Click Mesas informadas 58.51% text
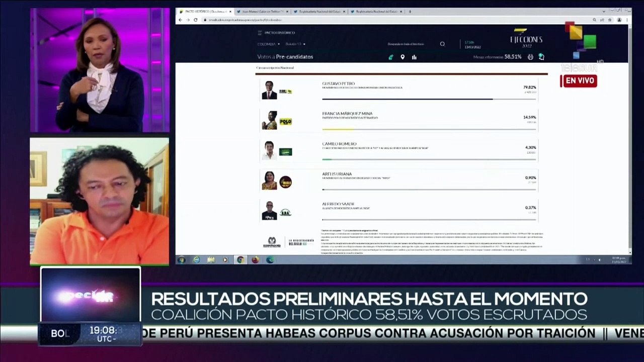 tap(497, 57)
